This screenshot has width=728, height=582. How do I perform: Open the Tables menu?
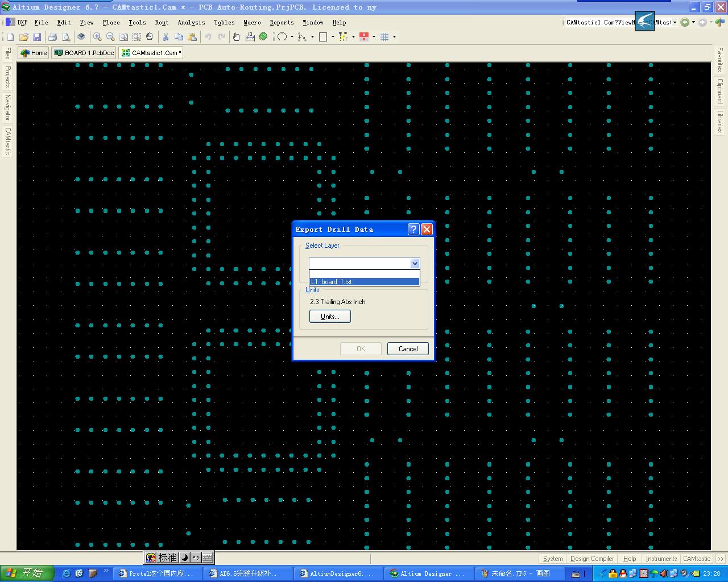click(224, 22)
